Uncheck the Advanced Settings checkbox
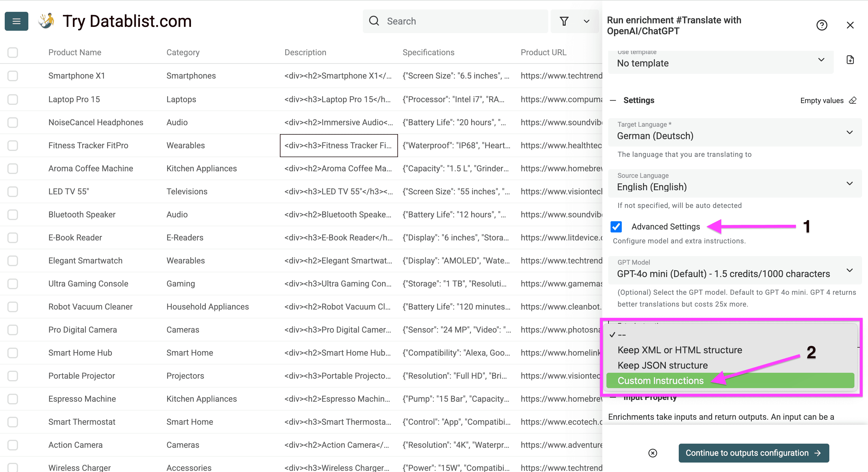Viewport: 868px width, 472px height. tap(616, 227)
